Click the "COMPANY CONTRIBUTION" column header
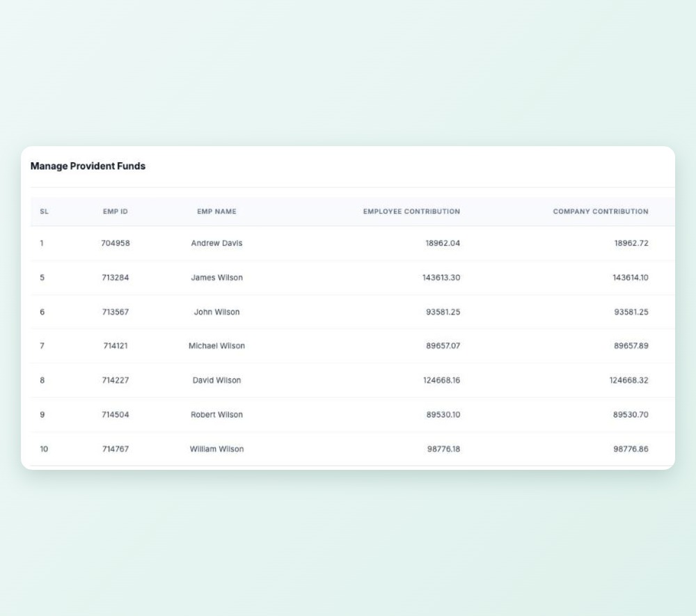Viewport: 696px width, 616px height. pos(601,212)
